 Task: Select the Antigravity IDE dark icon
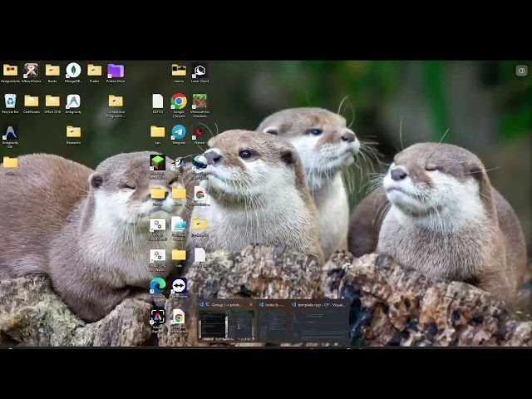point(10,132)
